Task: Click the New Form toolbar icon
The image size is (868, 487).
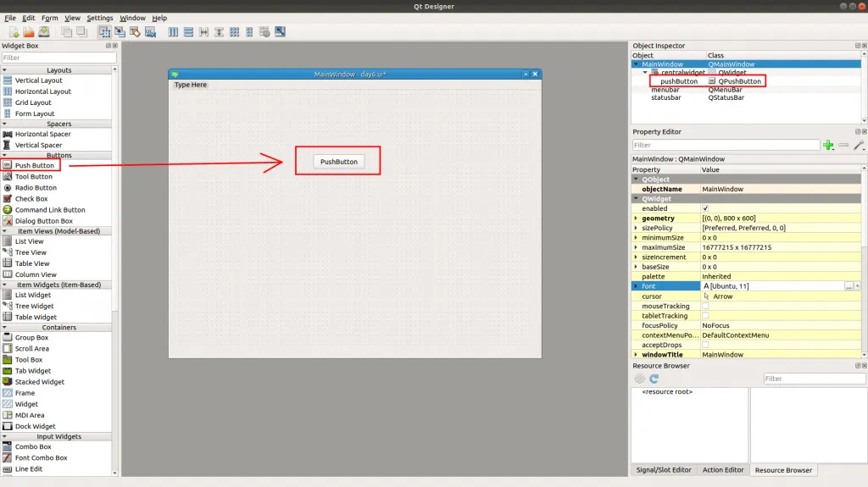Action: [x=14, y=32]
